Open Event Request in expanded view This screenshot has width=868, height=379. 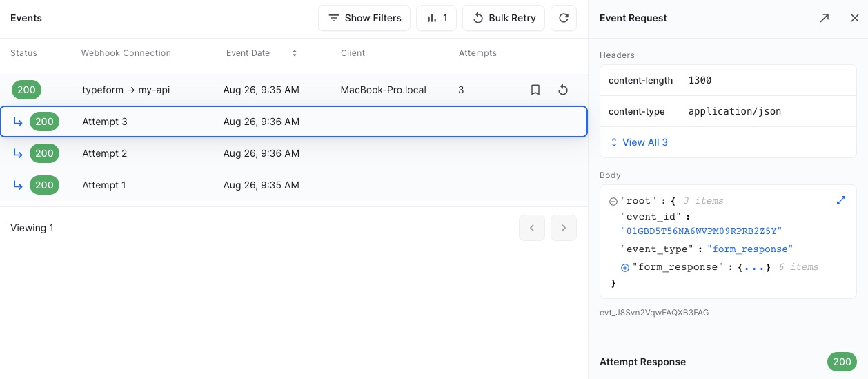pyautogui.click(x=824, y=19)
